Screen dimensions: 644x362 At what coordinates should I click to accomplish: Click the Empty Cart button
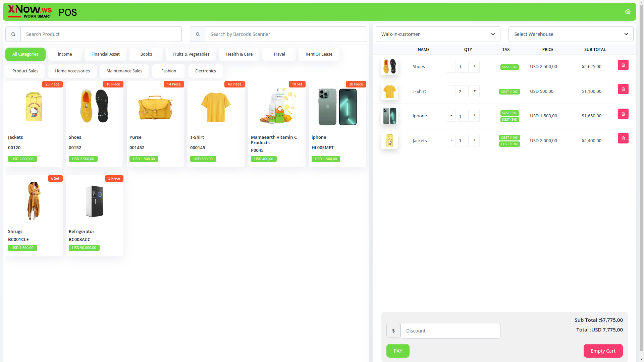[603, 351]
